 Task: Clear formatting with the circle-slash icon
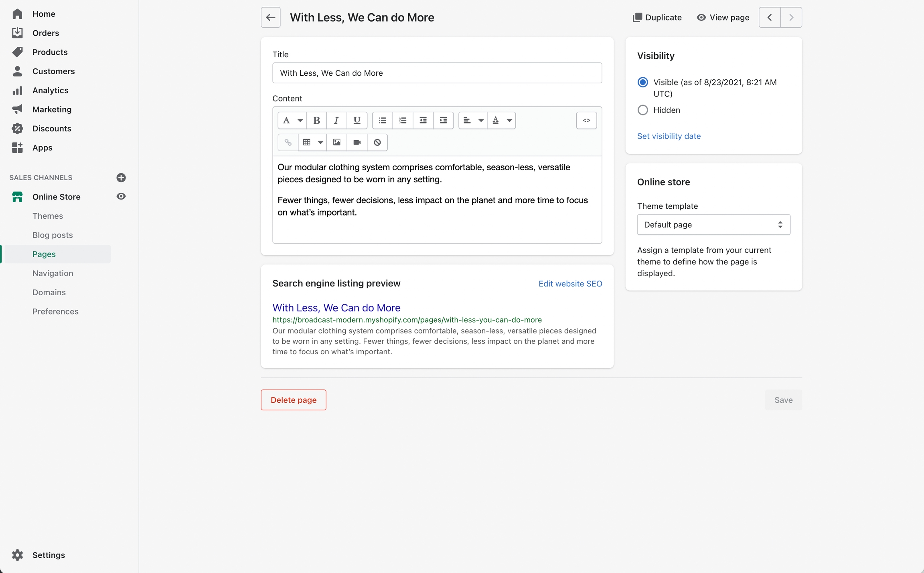[x=377, y=142]
